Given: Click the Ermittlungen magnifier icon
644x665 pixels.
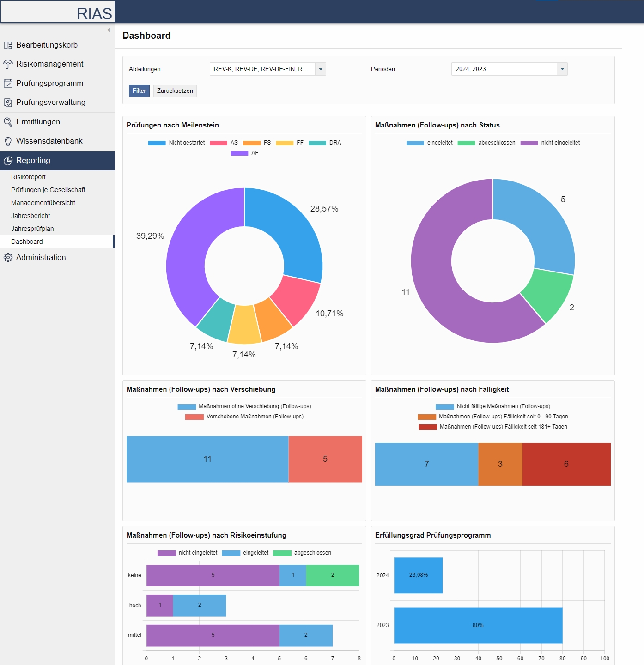Looking at the screenshot, I should [8, 122].
